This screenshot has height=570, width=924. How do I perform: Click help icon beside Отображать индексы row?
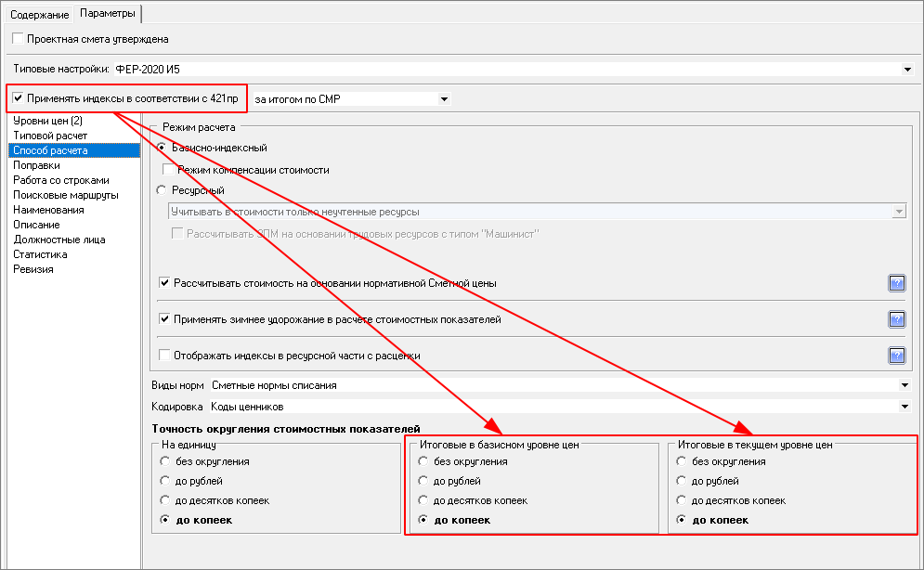[896, 355]
